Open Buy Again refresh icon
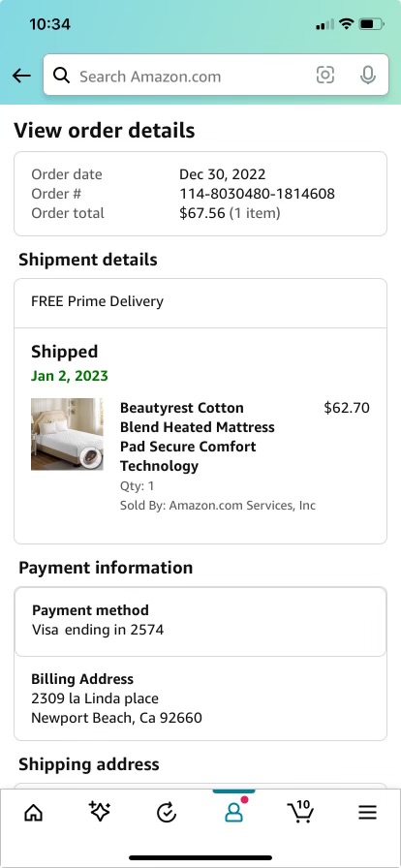The height and width of the screenshot is (868, 401). point(167,813)
